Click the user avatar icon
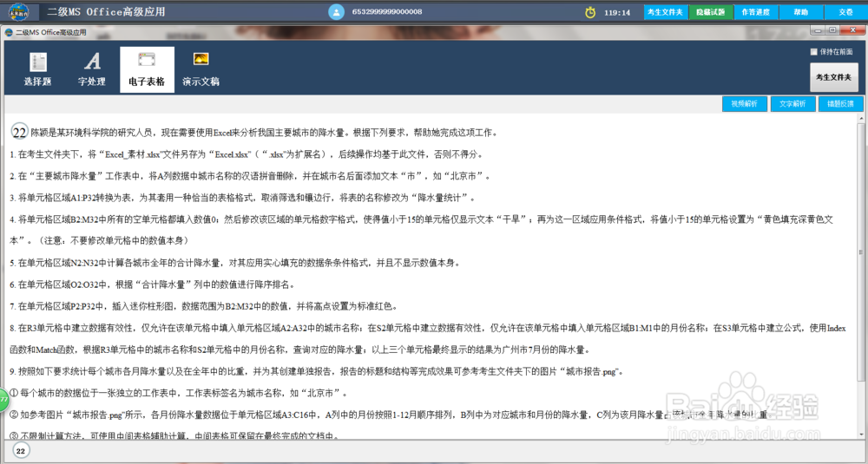 click(x=336, y=11)
